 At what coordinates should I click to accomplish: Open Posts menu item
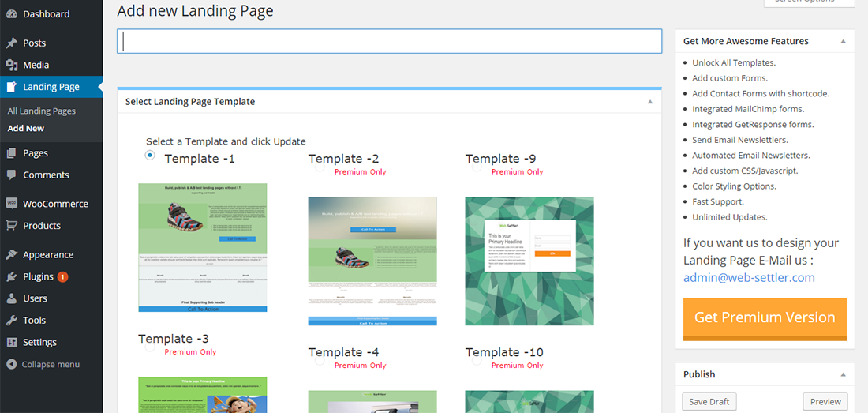click(x=51, y=43)
